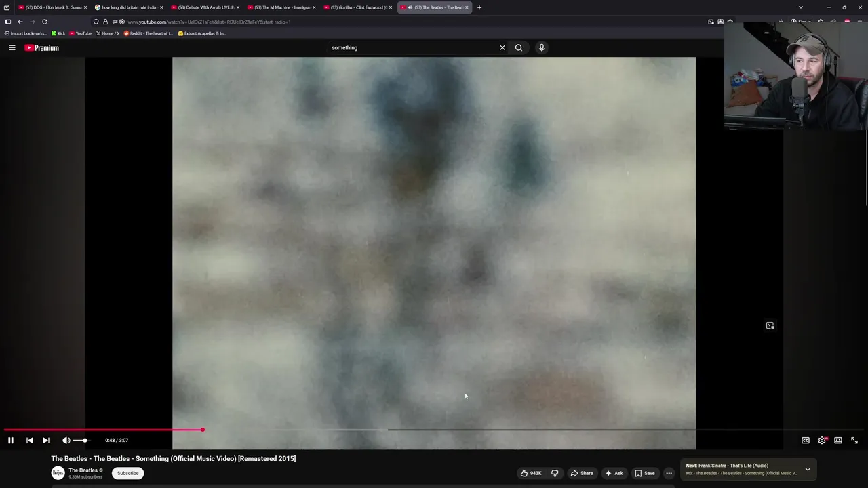868x488 pixels.
Task: Click the '9.36M subscribers' text
Action: click(x=85, y=477)
